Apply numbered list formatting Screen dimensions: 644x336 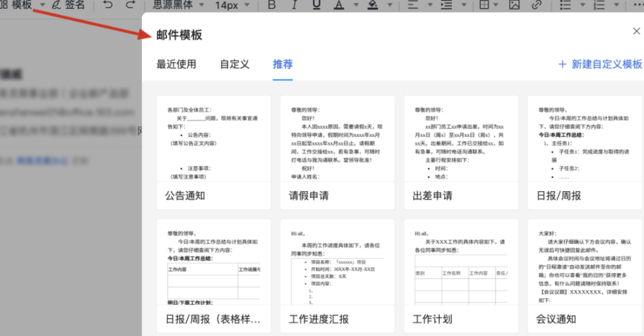pos(599,4)
